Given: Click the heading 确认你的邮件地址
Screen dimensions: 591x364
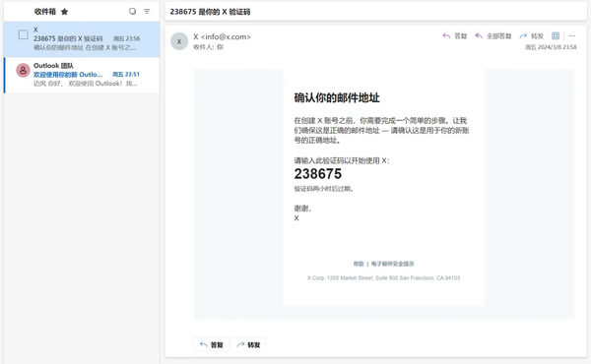Looking at the screenshot, I should point(337,97).
